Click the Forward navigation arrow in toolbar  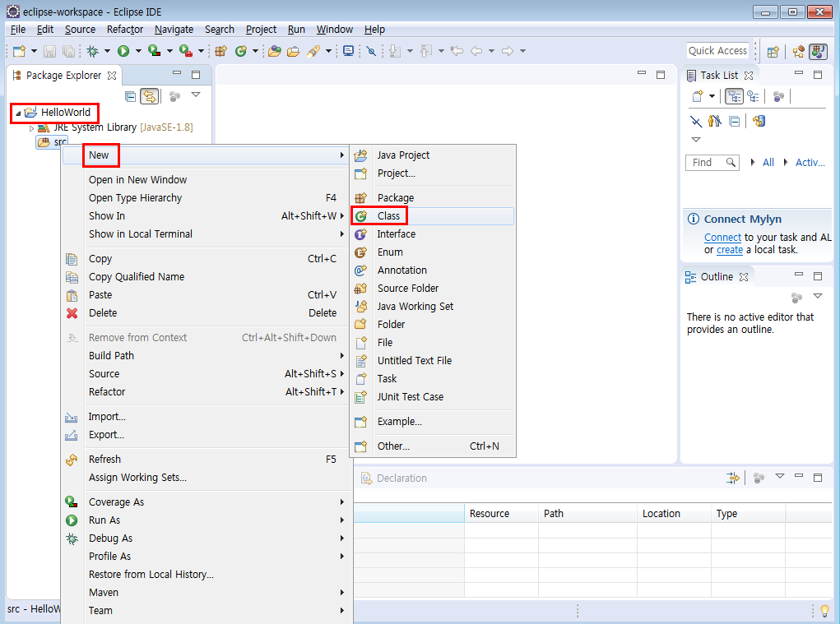point(508,51)
